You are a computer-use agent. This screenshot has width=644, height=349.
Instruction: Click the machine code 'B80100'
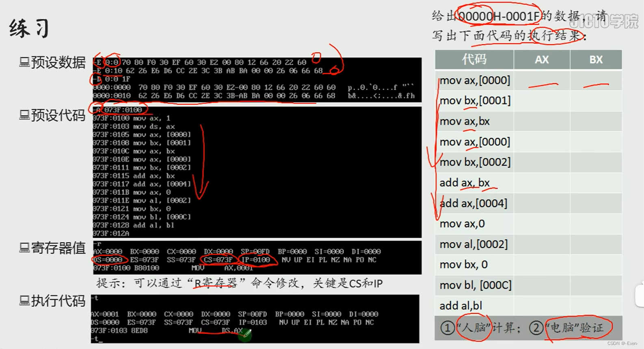point(147,268)
